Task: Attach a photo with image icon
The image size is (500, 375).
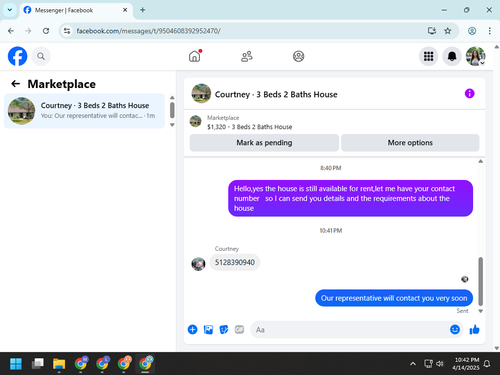Action: pyautogui.click(x=208, y=330)
